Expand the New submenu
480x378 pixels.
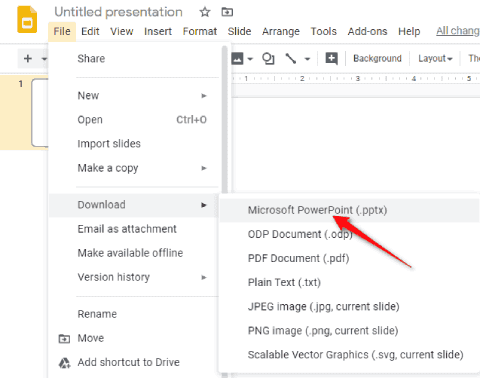[x=133, y=96]
